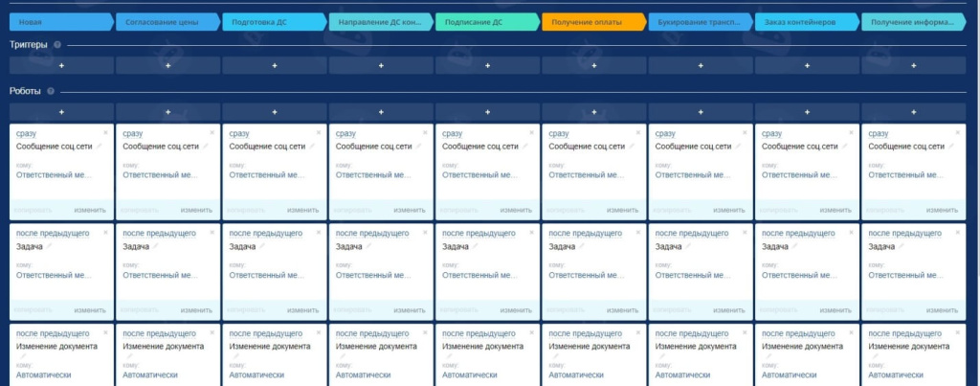Screen dimensions: 980x386
Task: Remove Сообщение соц.сети robot in Новая column
Action: pyautogui.click(x=106, y=132)
